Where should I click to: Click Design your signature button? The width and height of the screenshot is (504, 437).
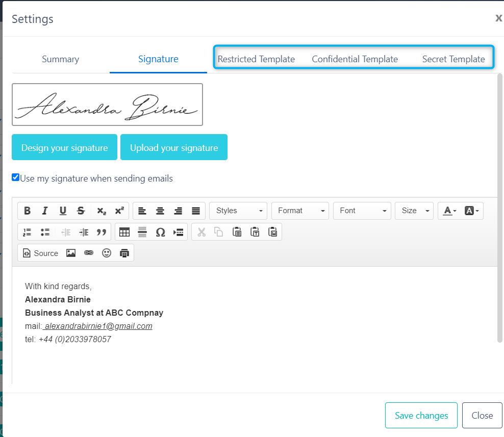coord(65,147)
